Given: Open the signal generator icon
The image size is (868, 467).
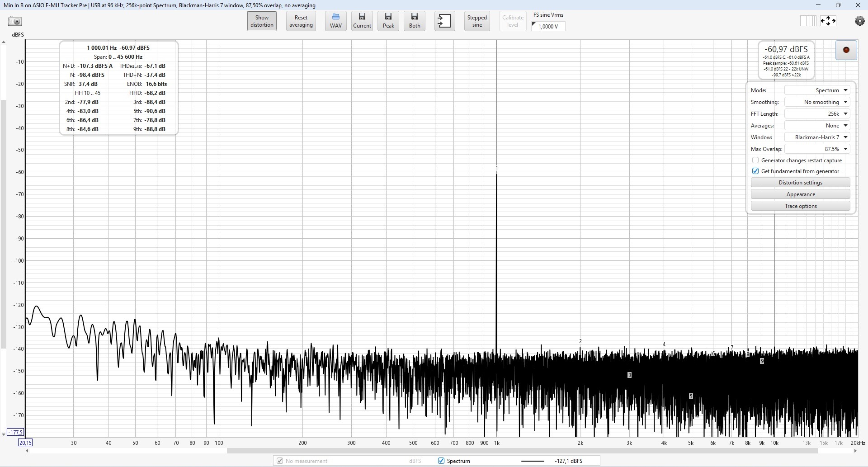Looking at the screenshot, I should tap(445, 21).
